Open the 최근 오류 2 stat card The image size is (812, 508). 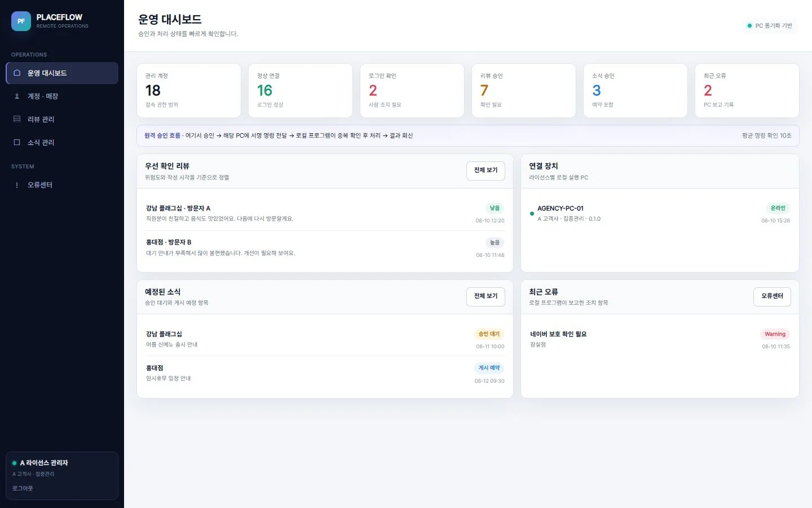(x=747, y=90)
